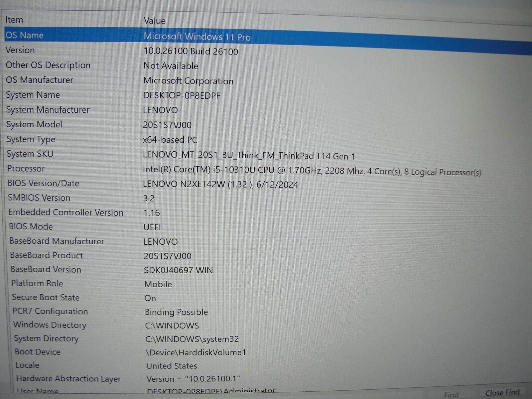Select the System Manufacturer LENOVO row

(133, 110)
